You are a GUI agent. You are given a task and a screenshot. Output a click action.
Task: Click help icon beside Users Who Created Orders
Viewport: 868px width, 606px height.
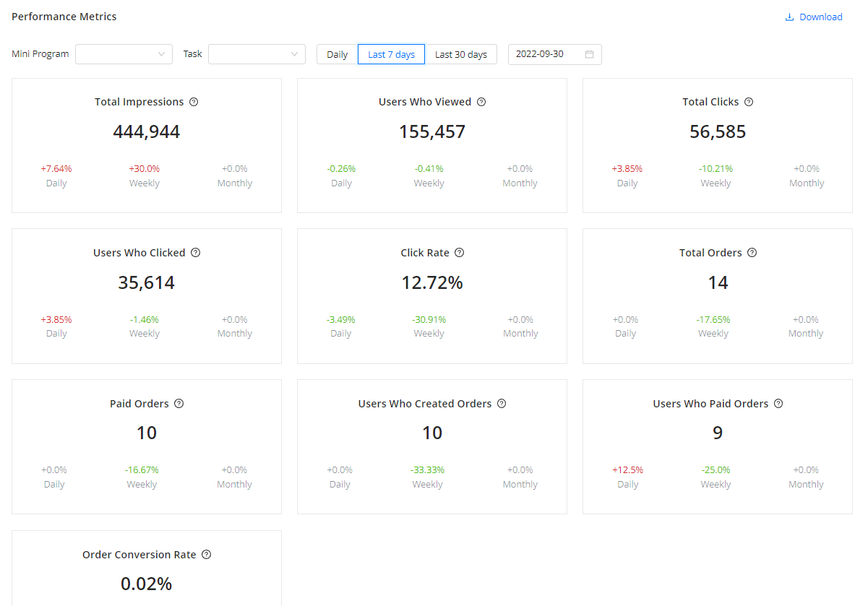tap(502, 404)
